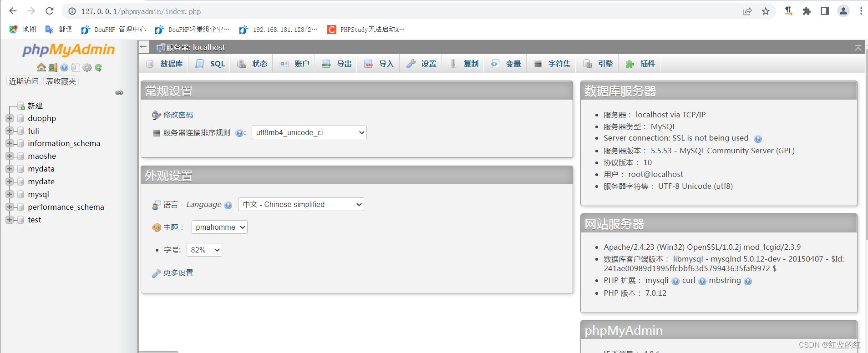Image resolution: width=868 pixels, height=353 pixels.
Task: Open browser extensions puzzle icon
Action: tap(807, 11)
